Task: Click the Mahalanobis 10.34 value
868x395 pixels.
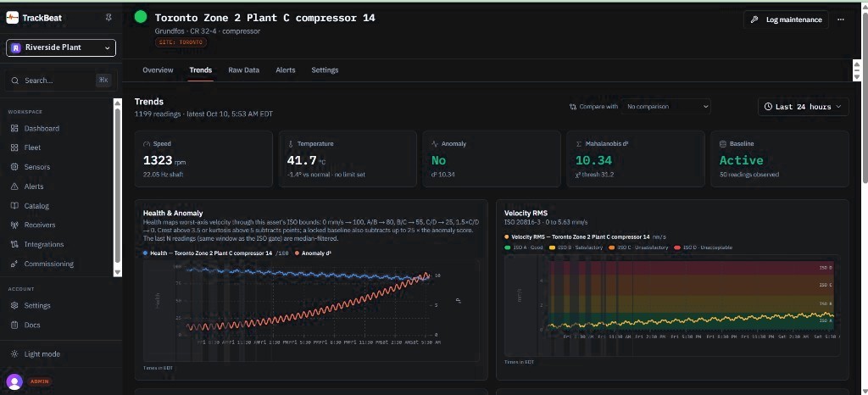Action: click(x=593, y=160)
